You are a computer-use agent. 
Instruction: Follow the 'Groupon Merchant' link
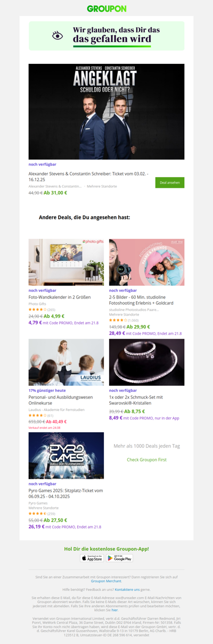106,581
